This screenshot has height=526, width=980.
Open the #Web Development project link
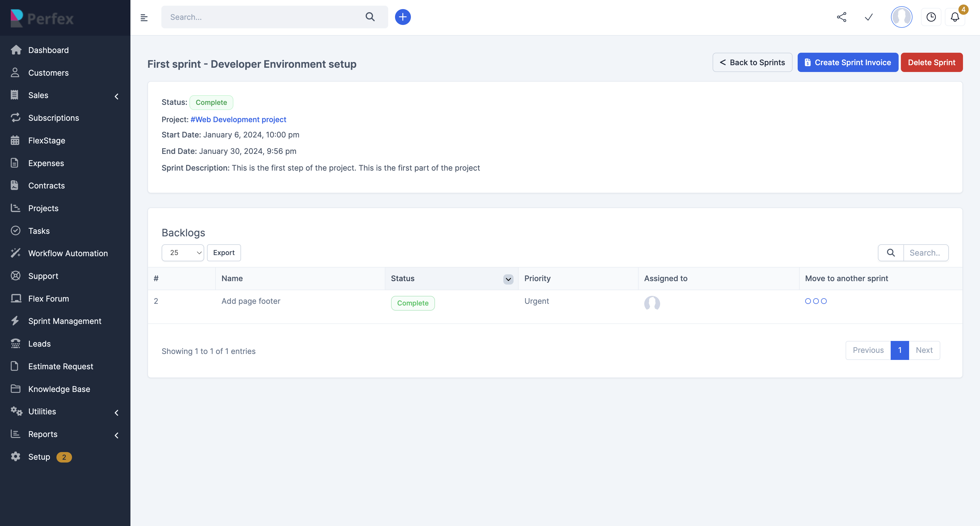pyautogui.click(x=238, y=119)
